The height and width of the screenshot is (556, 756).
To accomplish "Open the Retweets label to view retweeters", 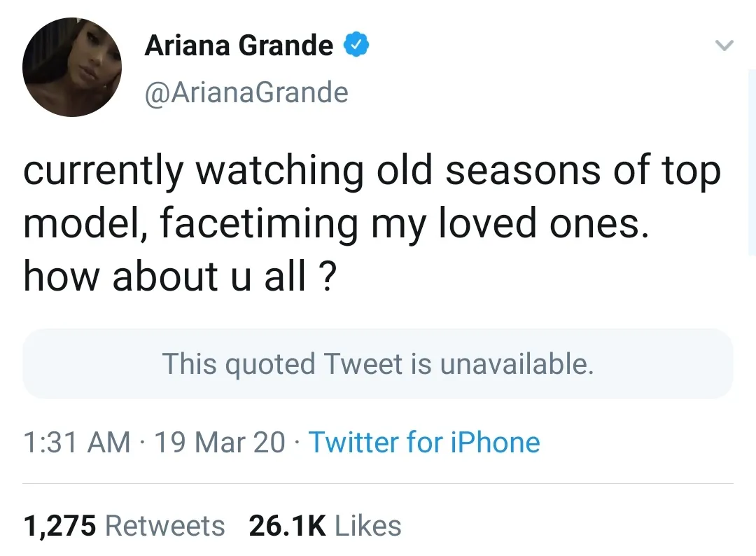I will pyautogui.click(x=165, y=526).
